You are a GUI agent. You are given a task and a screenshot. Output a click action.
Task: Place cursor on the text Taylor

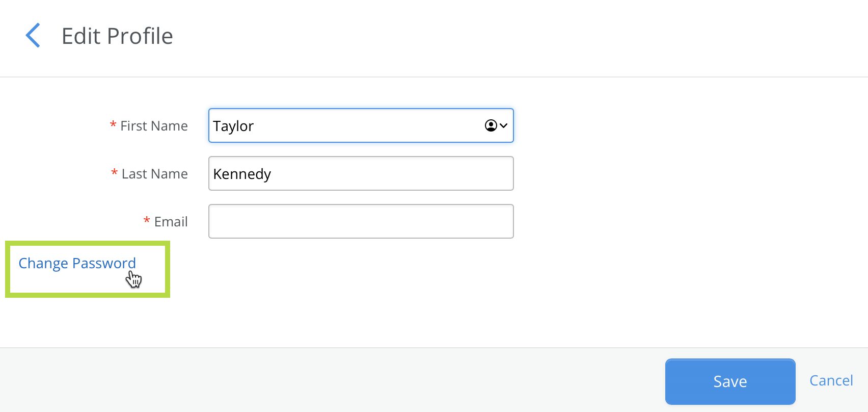point(233,126)
